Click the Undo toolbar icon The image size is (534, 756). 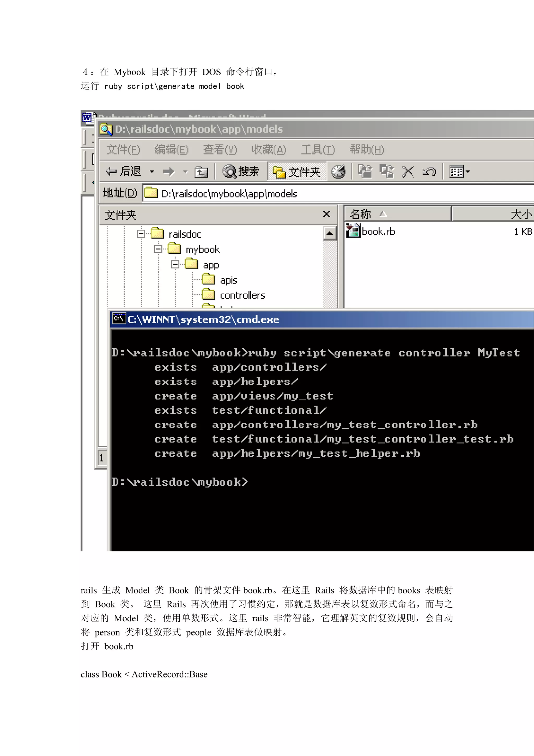click(429, 171)
